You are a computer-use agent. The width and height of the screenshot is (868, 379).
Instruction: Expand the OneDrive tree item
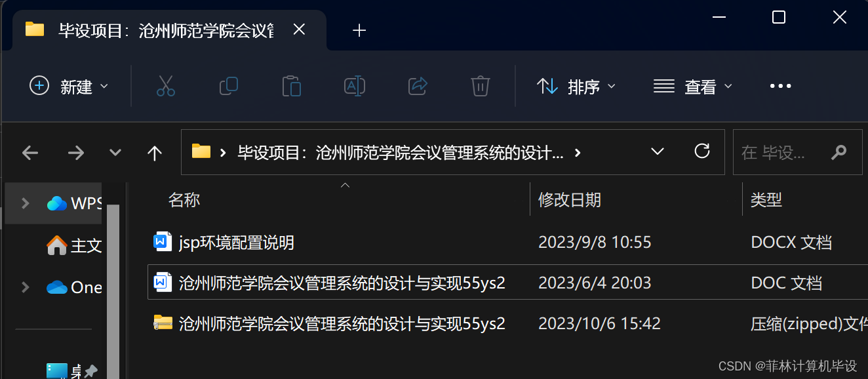[x=25, y=287]
